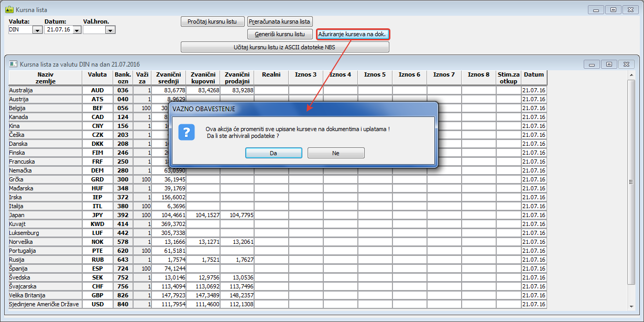This screenshot has width=644, height=322.
Task: Click Učitaj kursnu listu iz ASCII datoteke NBS
Action: (285, 47)
